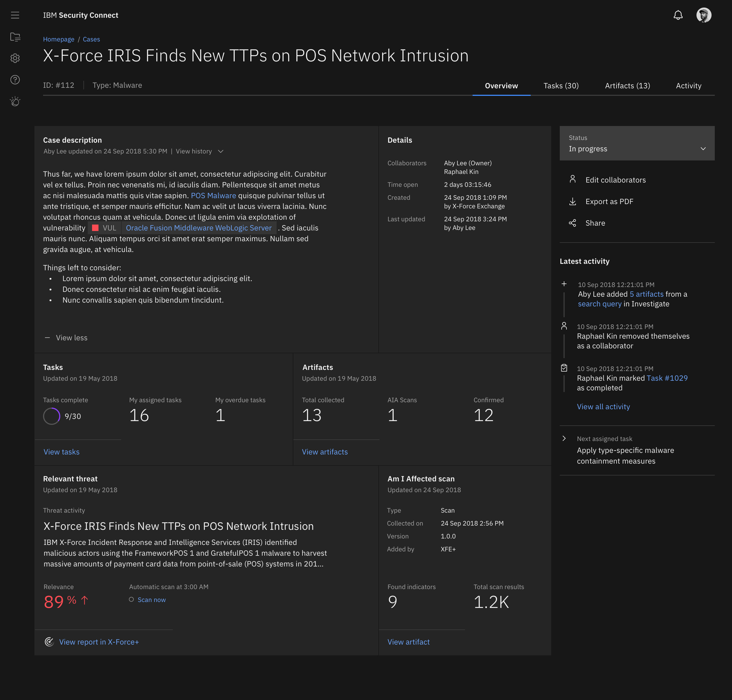Screen dimensions: 732x700
Task: Click the X-Force report radar icon
Action: (x=49, y=641)
